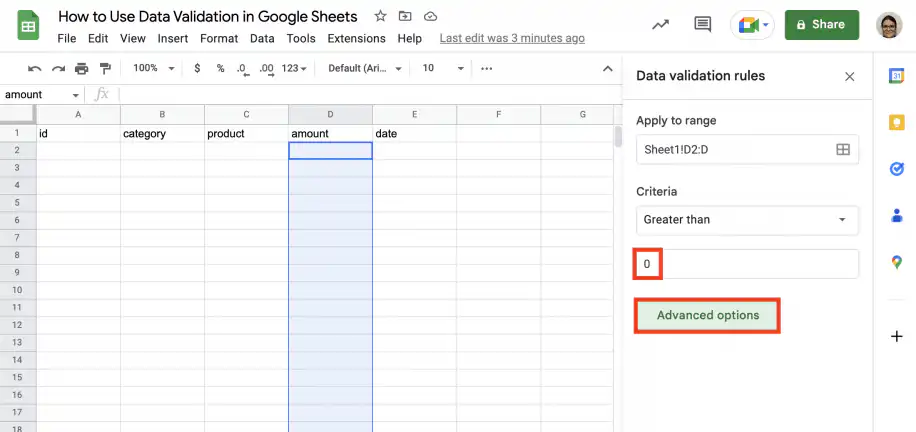
Task: Open the name box dropdown arrow
Action: [x=76, y=95]
